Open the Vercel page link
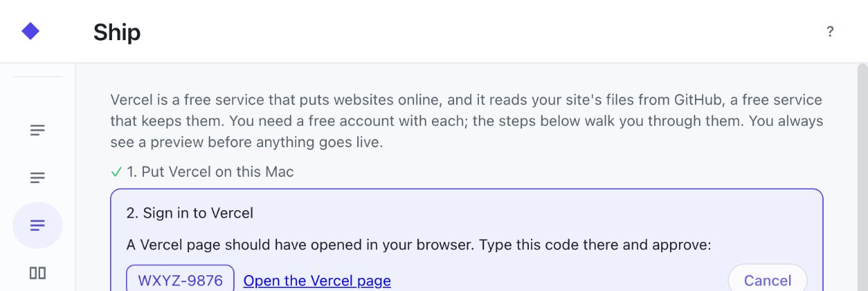The width and height of the screenshot is (868, 291). (x=317, y=281)
